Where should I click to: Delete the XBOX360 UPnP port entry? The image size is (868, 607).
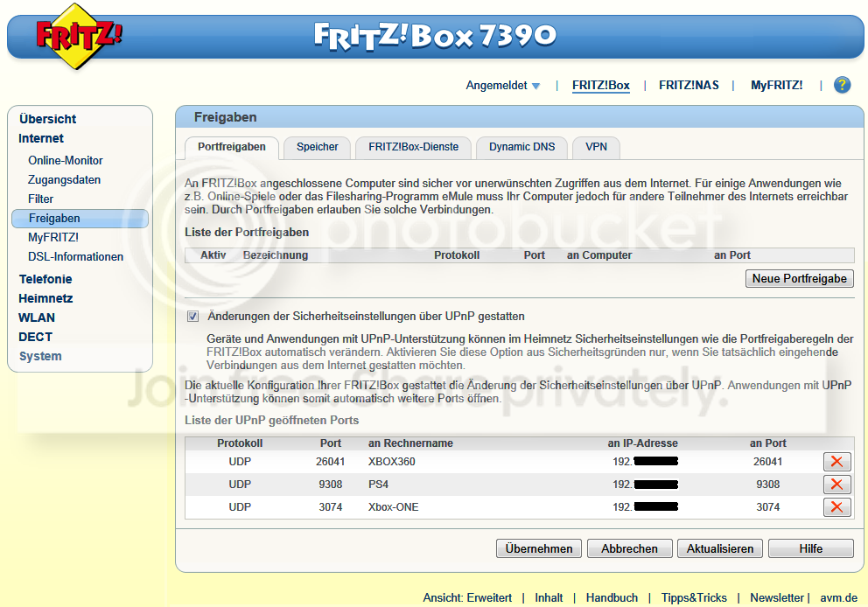click(836, 462)
